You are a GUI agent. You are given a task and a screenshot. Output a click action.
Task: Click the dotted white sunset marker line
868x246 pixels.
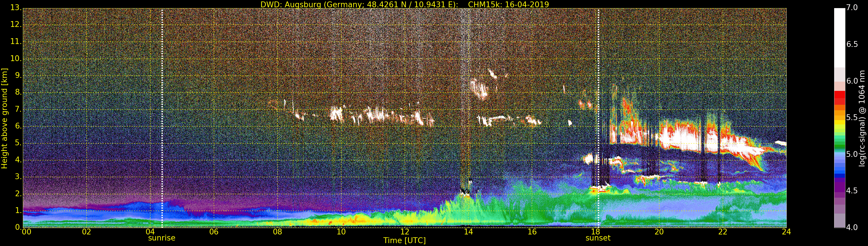598,118
